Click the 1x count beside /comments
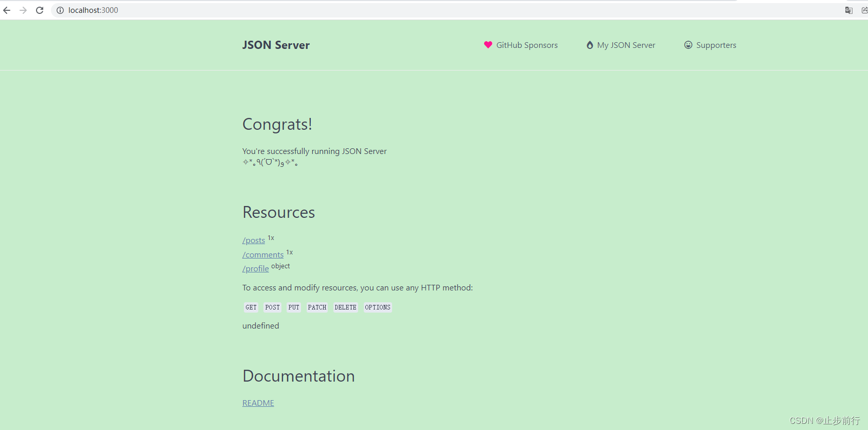This screenshot has height=430, width=868. [x=290, y=252]
